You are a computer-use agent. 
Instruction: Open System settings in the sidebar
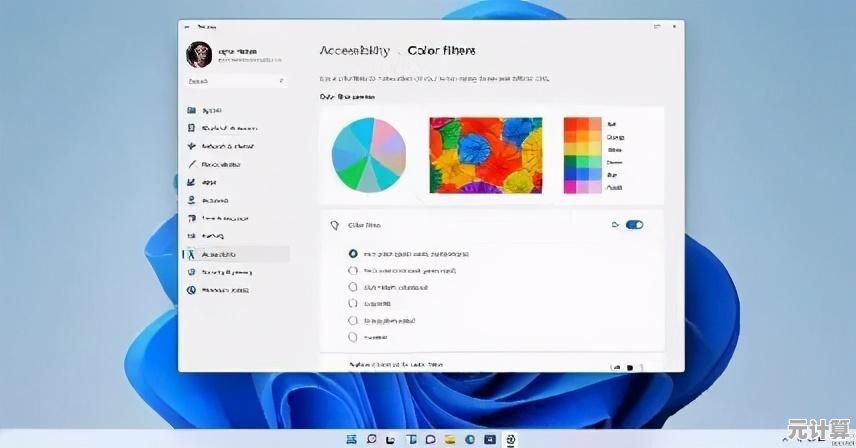(212, 110)
